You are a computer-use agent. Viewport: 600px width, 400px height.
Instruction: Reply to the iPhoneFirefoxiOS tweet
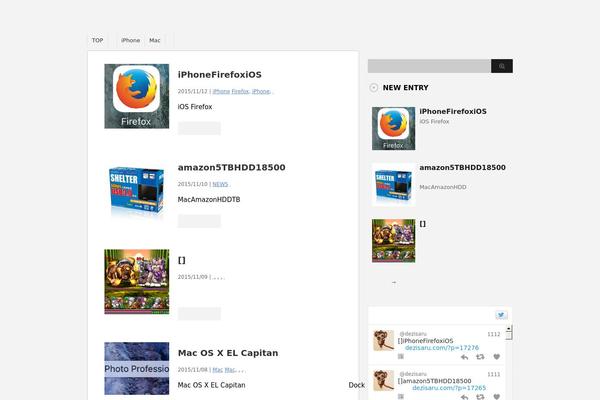[464, 357]
